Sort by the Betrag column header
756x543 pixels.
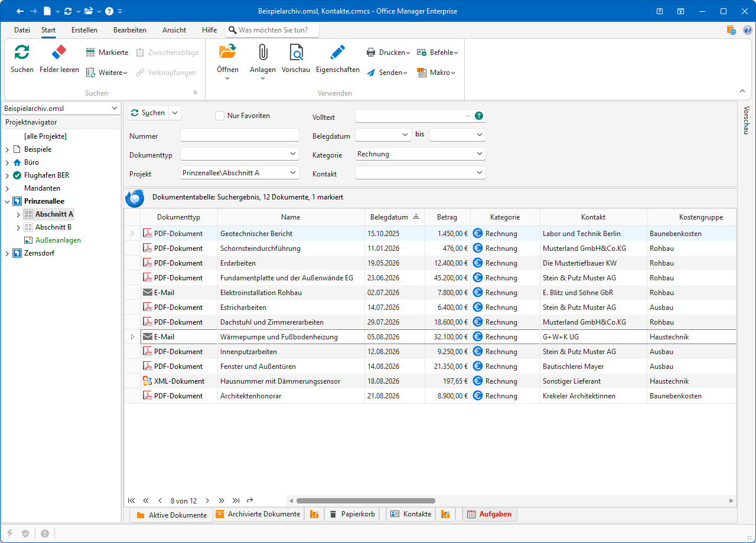[447, 217]
